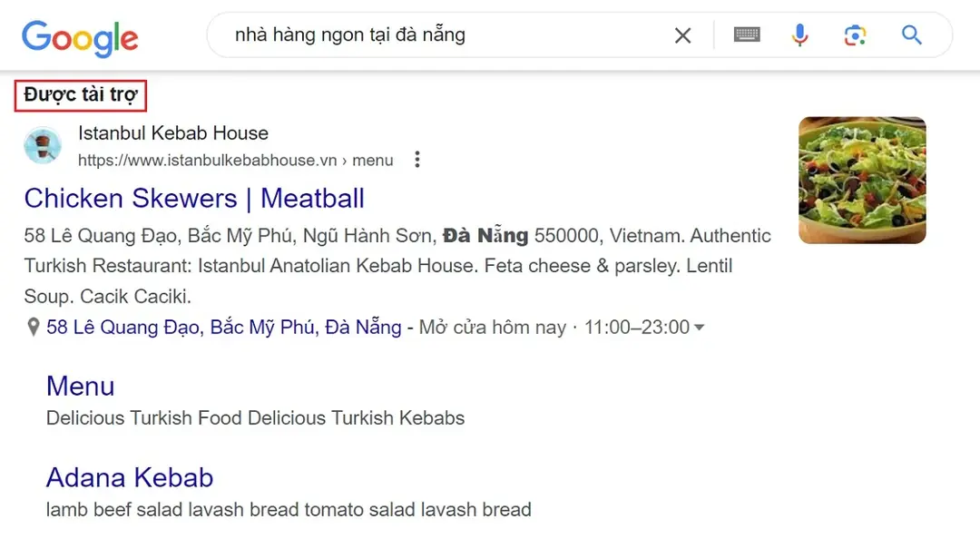This screenshot has width=980, height=539.
Task: Open the Adana Kebab sitelink
Action: 129,477
